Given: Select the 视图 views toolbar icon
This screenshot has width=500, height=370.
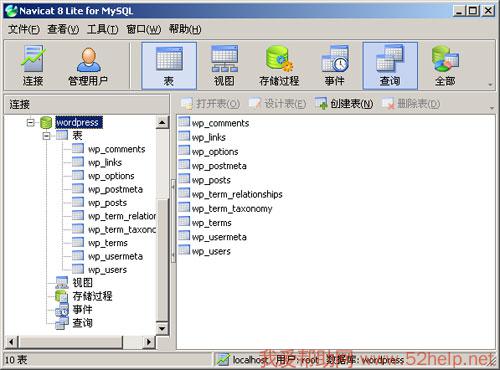Looking at the screenshot, I should pos(224,66).
